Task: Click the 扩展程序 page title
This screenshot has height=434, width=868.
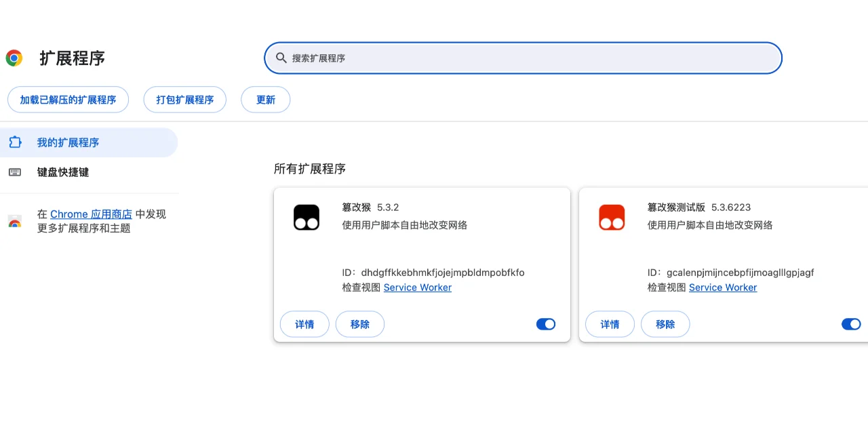Action: point(72,58)
